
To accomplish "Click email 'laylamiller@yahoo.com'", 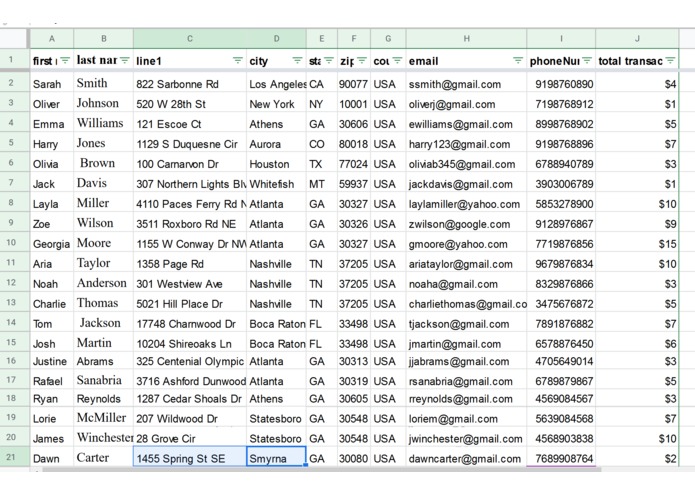I will point(466,204).
